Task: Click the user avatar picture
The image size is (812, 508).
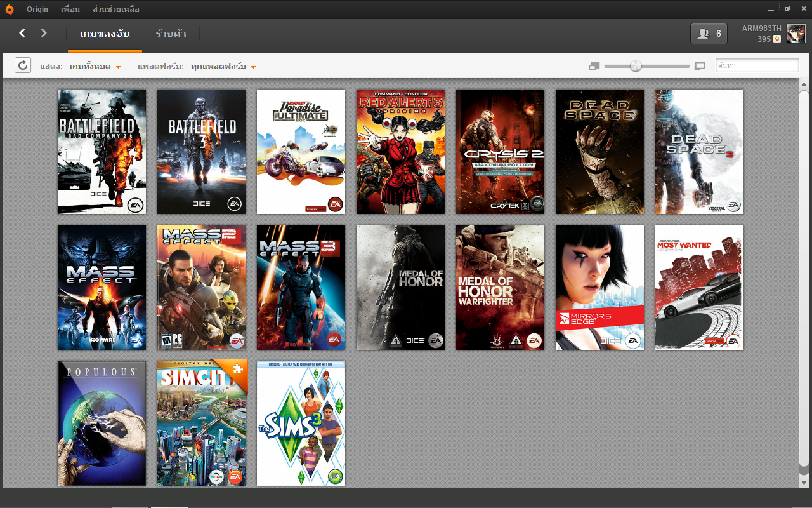Action: tap(796, 34)
